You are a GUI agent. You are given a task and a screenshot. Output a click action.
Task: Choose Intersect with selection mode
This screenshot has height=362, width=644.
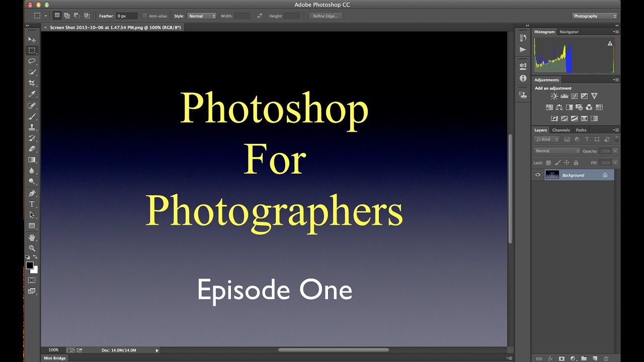(x=87, y=16)
